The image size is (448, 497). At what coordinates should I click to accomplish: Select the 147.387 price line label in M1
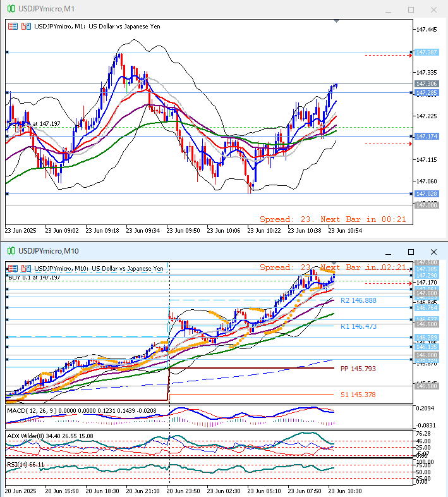(427, 52)
